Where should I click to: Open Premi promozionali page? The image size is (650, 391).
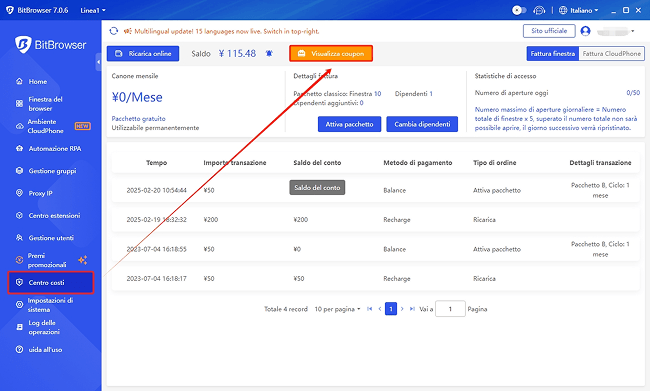[x=46, y=260]
